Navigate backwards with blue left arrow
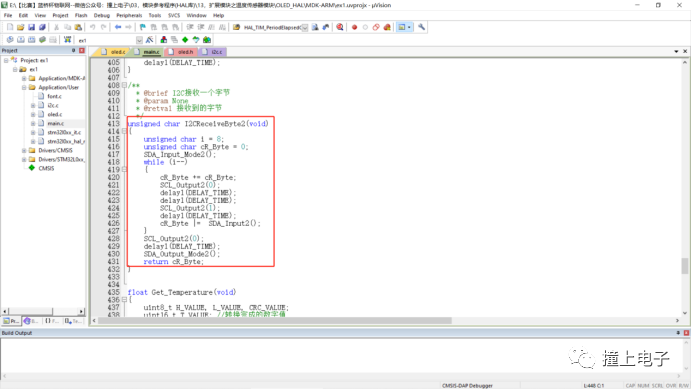Screen dimensions: 692x389 click(x=118, y=27)
